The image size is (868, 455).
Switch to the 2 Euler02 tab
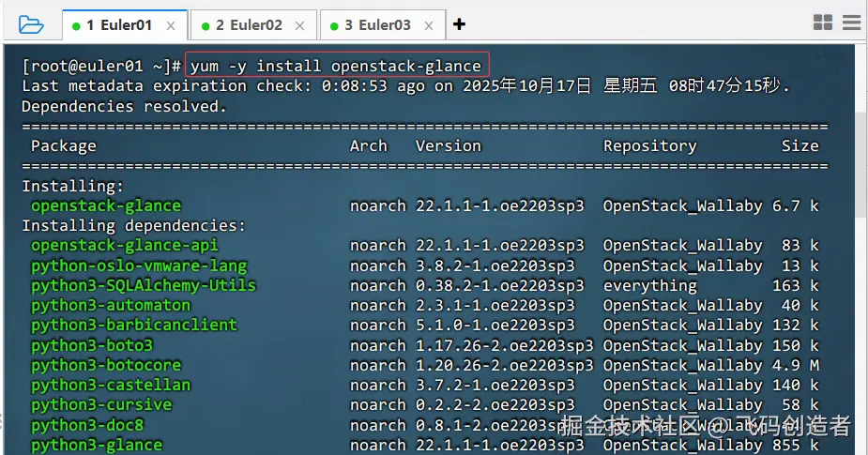(x=253, y=25)
